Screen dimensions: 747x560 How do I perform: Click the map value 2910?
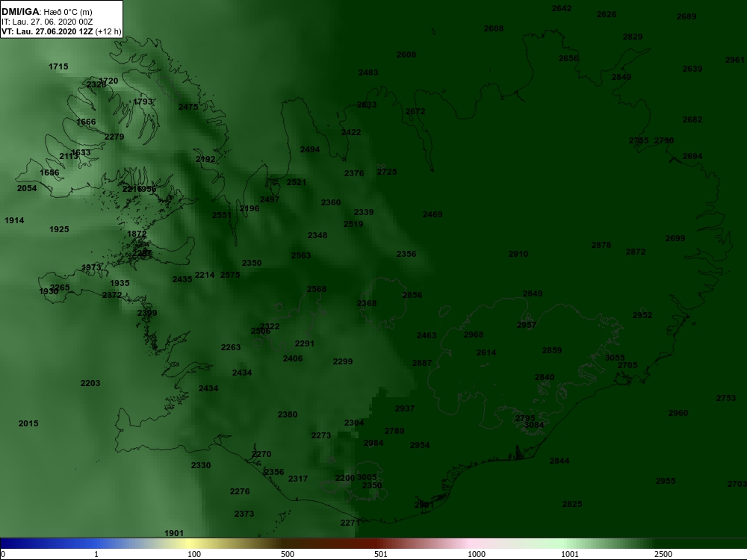tap(518, 255)
